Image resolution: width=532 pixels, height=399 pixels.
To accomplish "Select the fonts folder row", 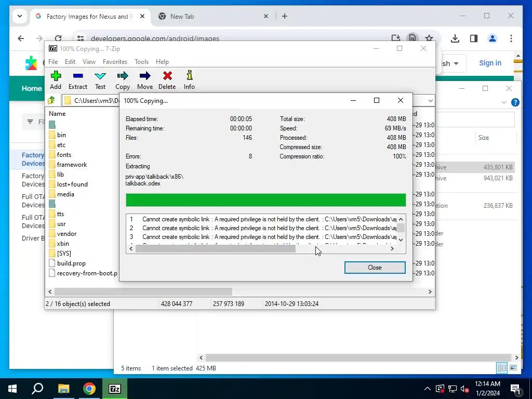I will click(x=64, y=155).
